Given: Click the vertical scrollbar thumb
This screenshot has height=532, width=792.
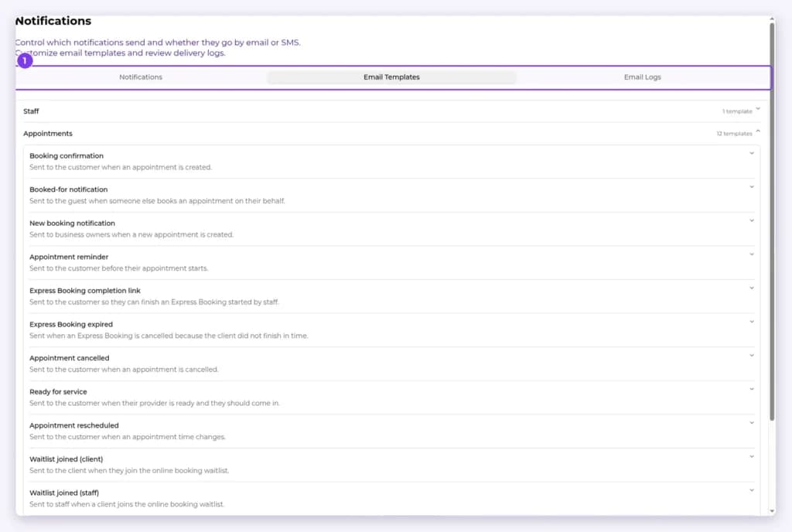Looking at the screenshot, I should pos(772,221).
